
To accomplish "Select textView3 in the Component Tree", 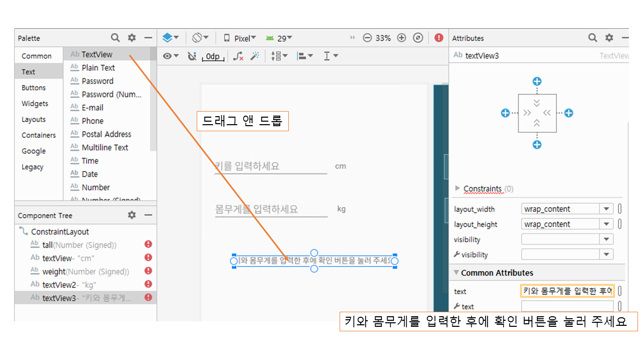I will [x=59, y=298].
